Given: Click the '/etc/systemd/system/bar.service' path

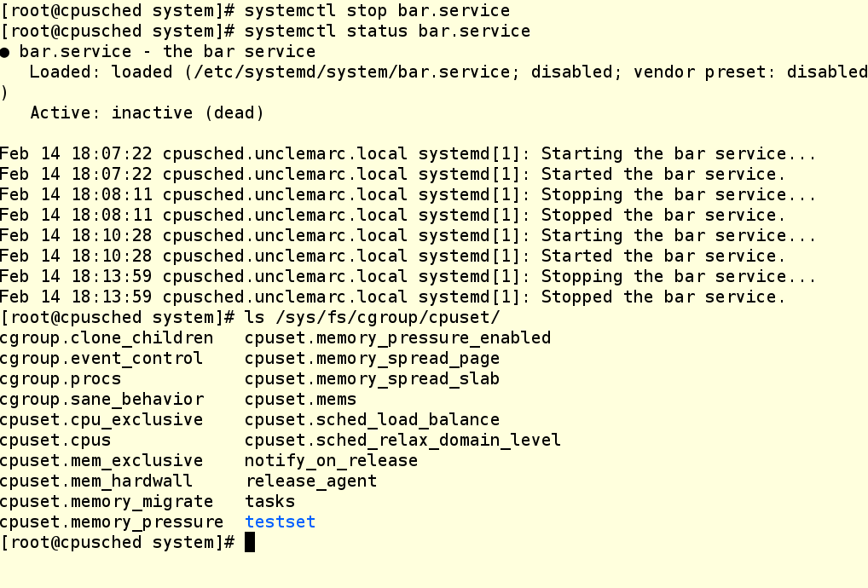Looking at the screenshot, I should [351, 72].
